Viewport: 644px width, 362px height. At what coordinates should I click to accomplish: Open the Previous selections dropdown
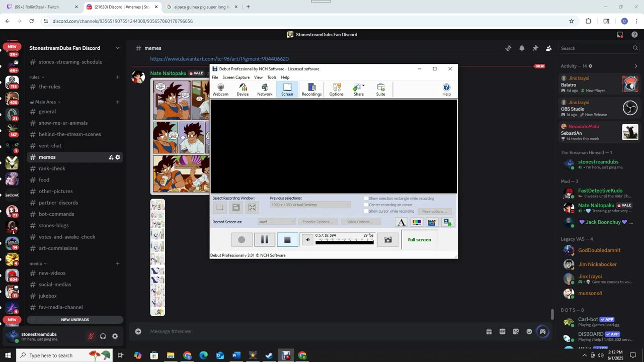(x=310, y=205)
